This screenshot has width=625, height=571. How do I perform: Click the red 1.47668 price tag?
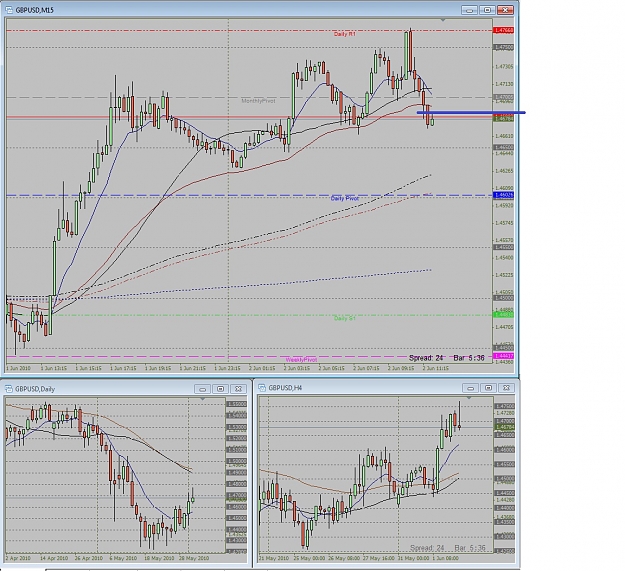[x=504, y=30]
